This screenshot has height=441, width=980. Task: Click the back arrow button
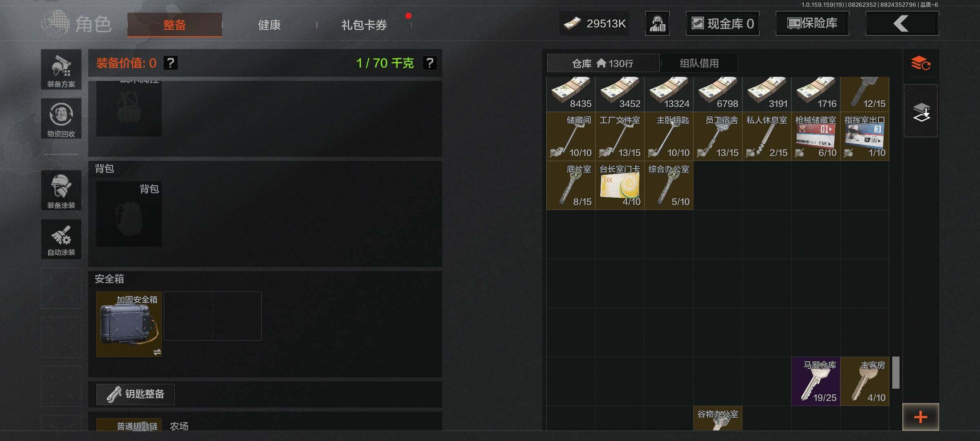tap(902, 23)
